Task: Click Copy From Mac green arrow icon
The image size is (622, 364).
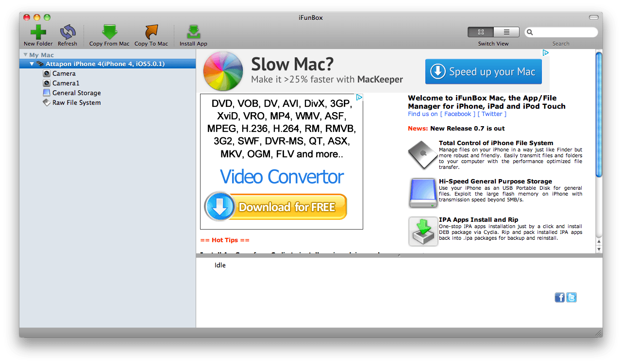Action: pos(110,32)
